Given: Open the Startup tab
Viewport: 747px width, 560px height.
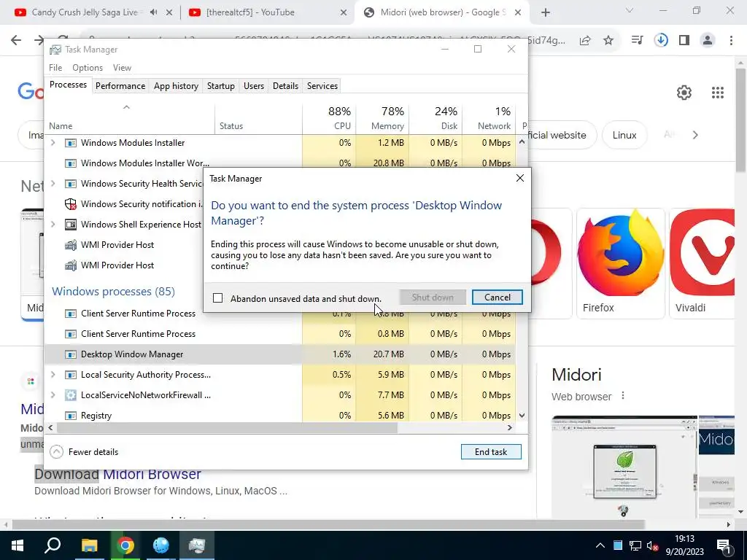Looking at the screenshot, I should click(220, 86).
